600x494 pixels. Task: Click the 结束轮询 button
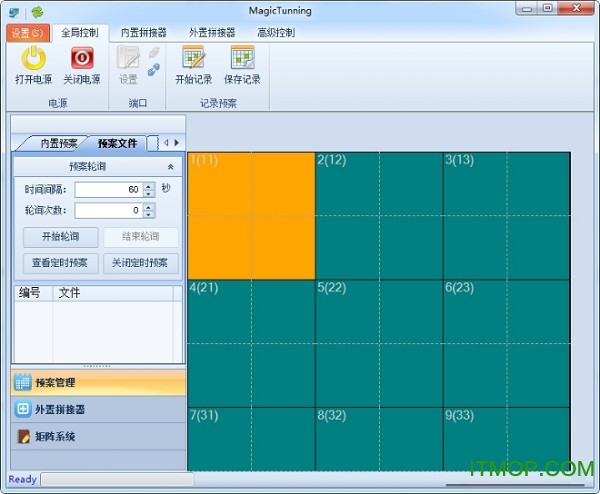141,237
